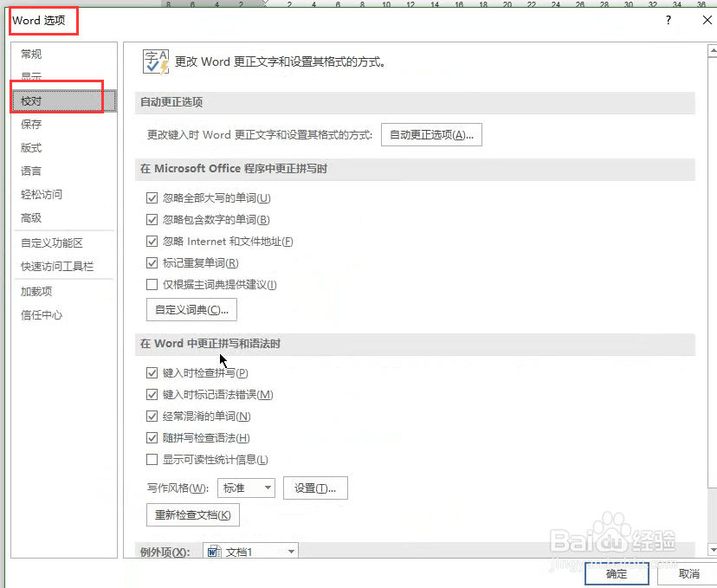This screenshot has width=717, height=588.
Task: Open the 高级 category
Action: point(31,217)
